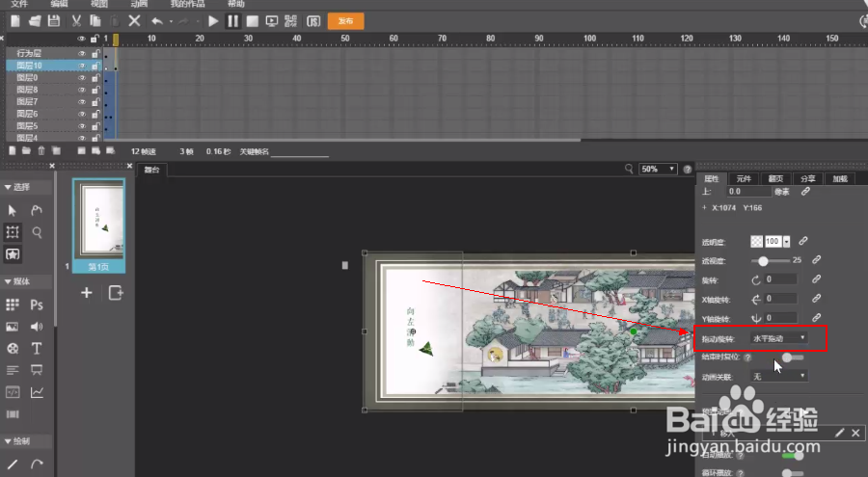Open the undo history dropdown arrow
The width and height of the screenshot is (868, 477).
171,21
